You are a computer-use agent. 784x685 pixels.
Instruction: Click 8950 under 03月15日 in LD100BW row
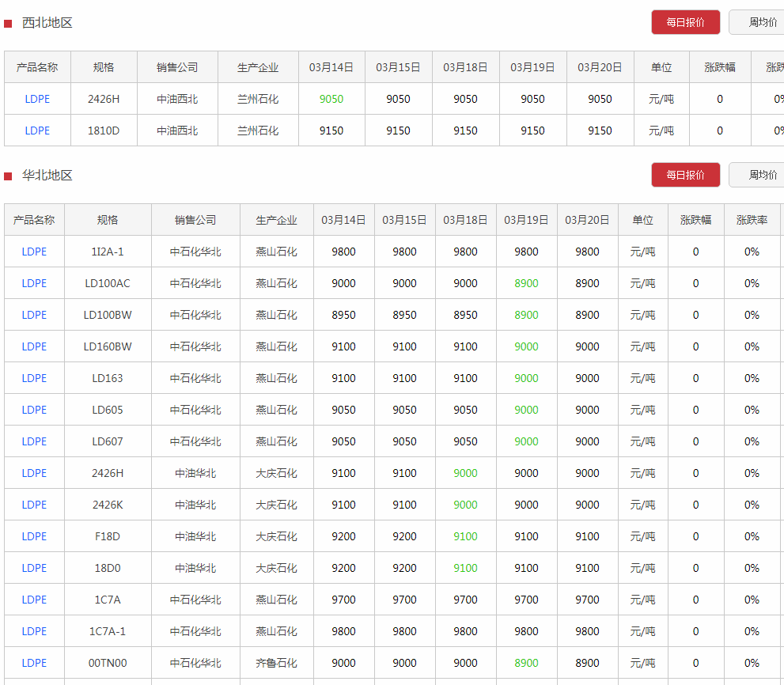coord(404,315)
